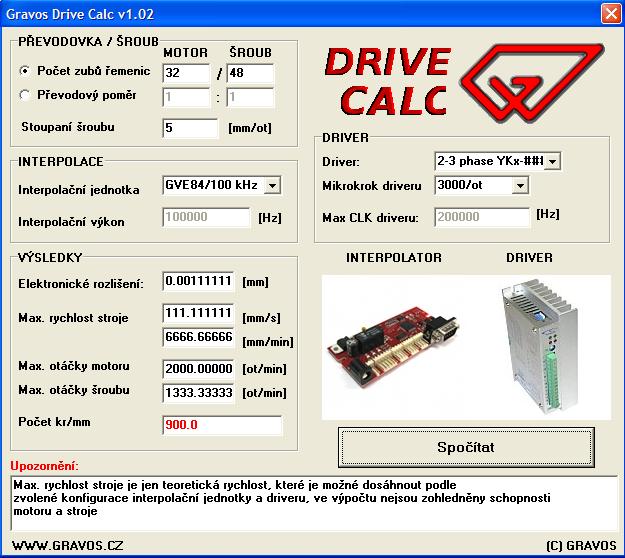Open the Interpolační jednotka dropdown
The width and height of the screenshot is (625, 558).
[x=273, y=185]
